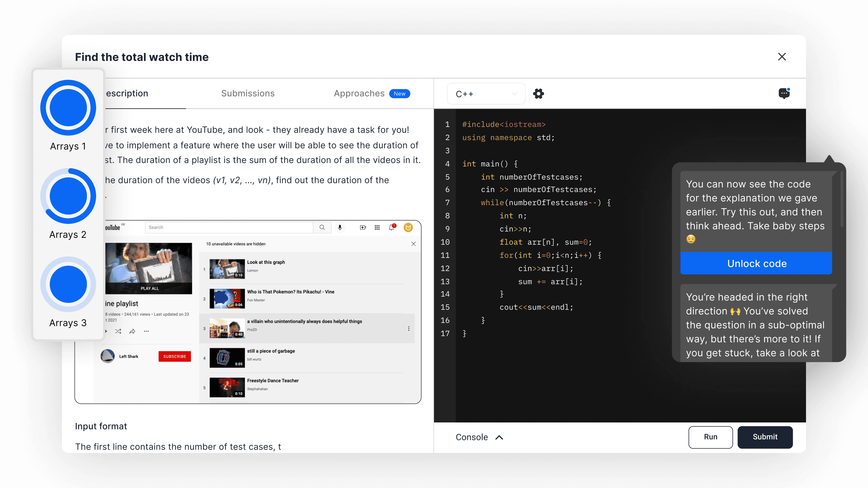Select the Arrays 1 progress circle

68,108
